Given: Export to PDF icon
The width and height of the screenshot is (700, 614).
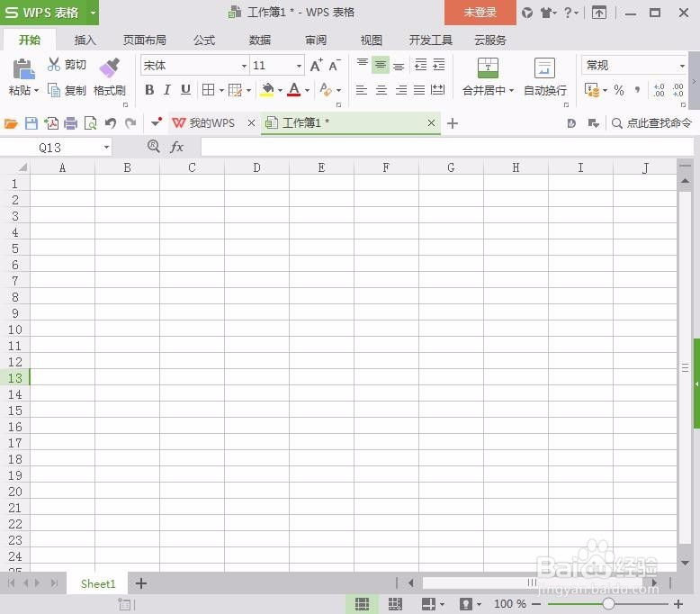Looking at the screenshot, I should [x=51, y=123].
